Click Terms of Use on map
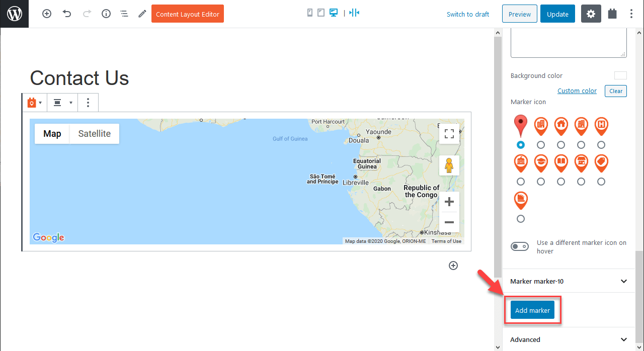644x351 pixels. (x=446, y=241)
